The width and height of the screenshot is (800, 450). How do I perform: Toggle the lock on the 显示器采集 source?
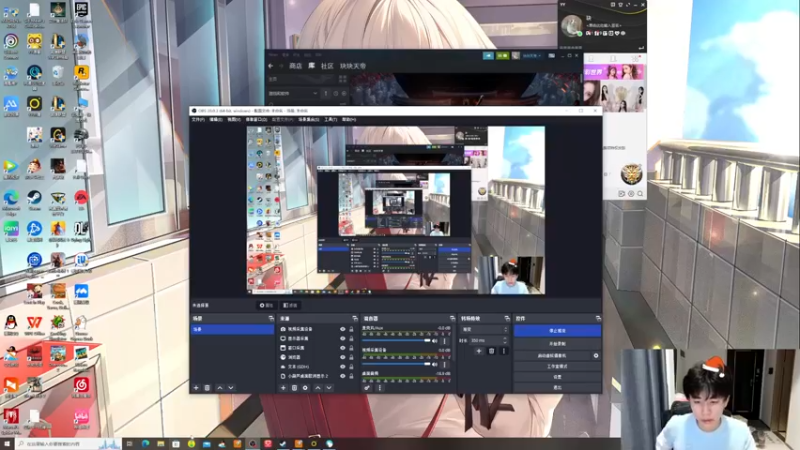click(x=351, y=338)
